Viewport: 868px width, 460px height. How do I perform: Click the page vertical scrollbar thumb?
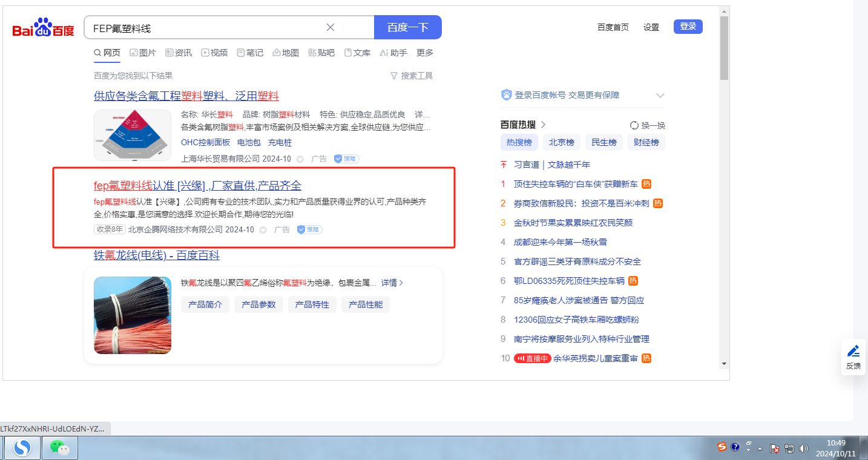pos(724,48)
